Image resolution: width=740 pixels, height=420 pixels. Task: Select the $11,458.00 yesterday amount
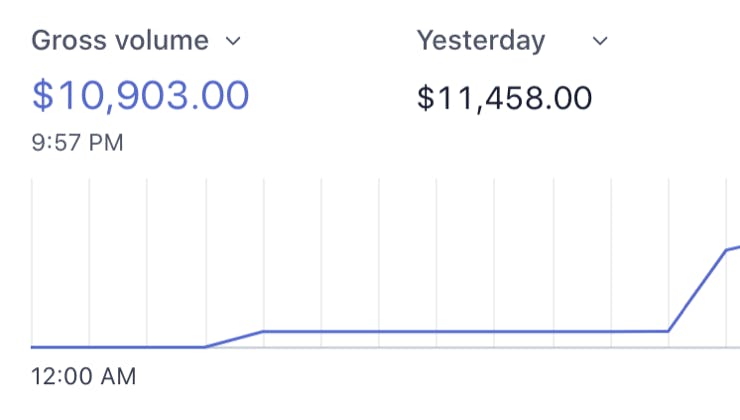504,98
